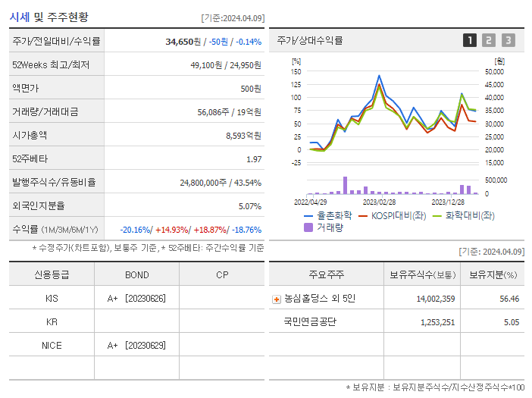Click the 보유주식수(보통) column header
This screenshot has width=532, height=398.
pos(422,274)
